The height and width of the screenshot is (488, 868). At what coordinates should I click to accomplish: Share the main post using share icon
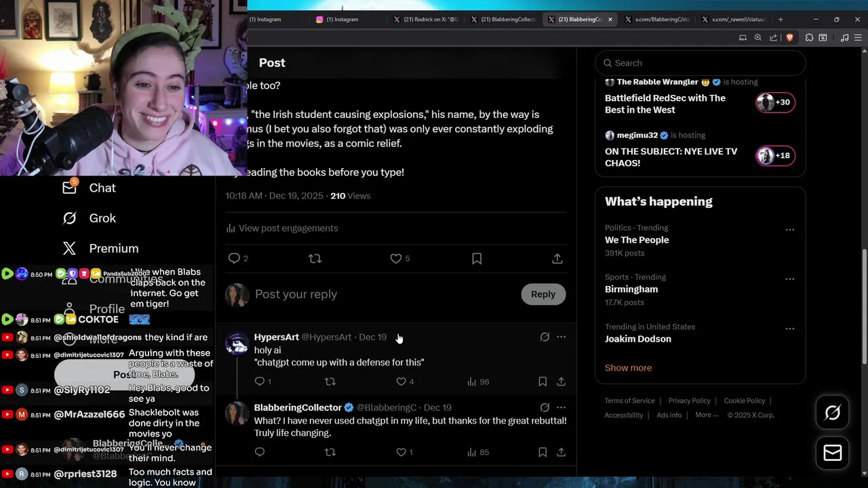557,258
